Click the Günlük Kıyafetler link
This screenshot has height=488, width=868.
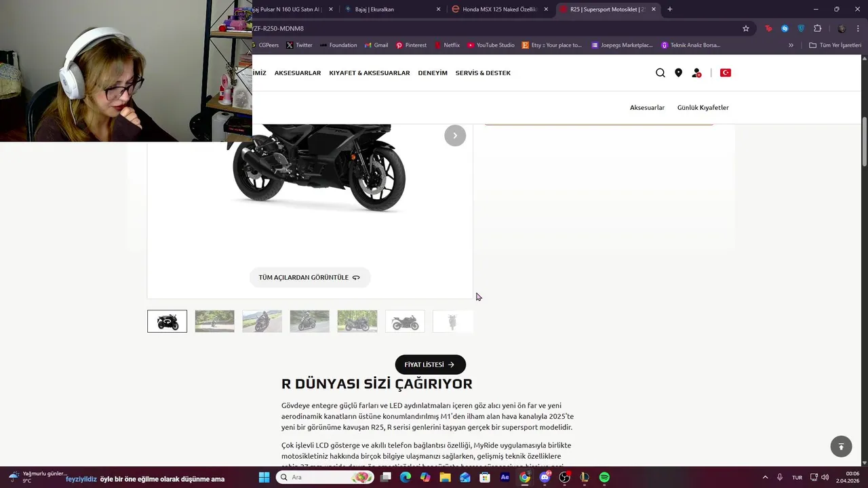[703, 108]
